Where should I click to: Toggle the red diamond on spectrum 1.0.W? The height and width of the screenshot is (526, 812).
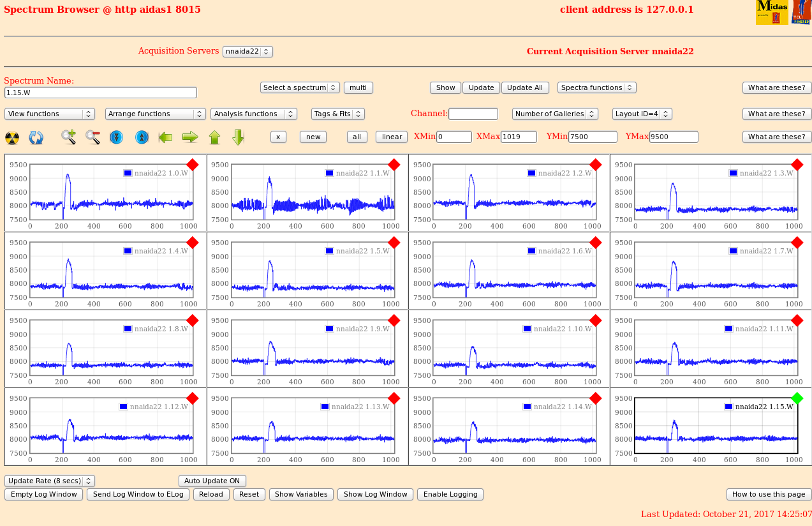click(x=192, y=165)
